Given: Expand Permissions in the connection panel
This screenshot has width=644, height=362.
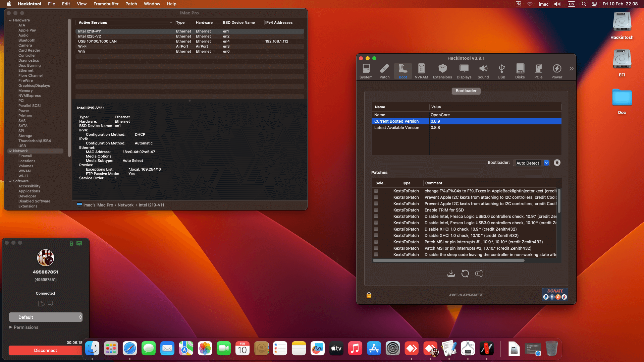Looking at the screenshot, I should [10, 327].
